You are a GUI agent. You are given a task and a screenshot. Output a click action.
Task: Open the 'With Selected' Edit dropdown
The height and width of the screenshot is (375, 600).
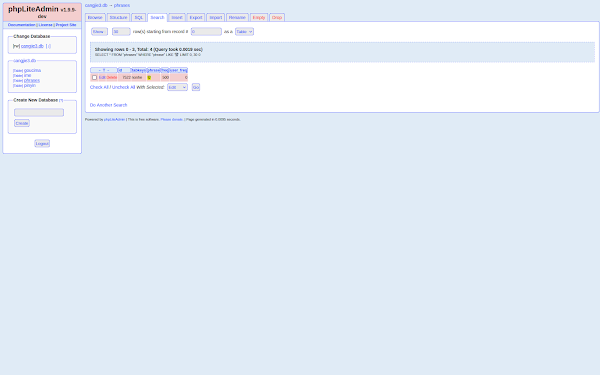pyautogui.click(x=177, y=87)
